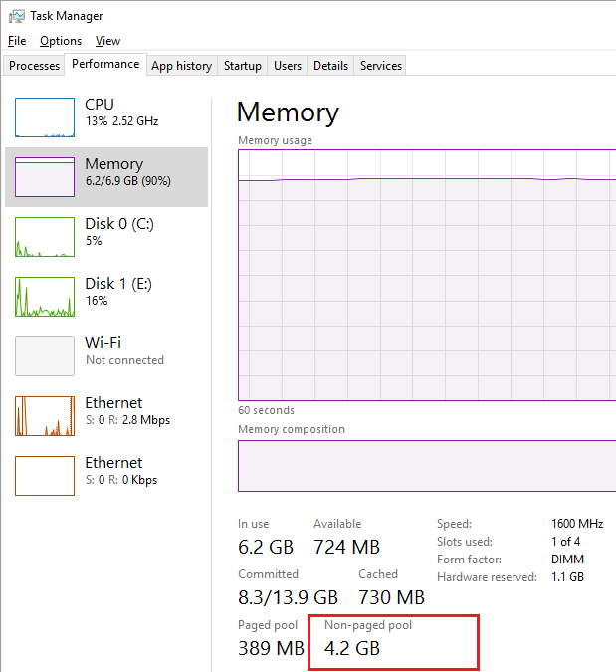Screen dimensions: 616x672
Task: Click the Disk 0 (C:) activity thumbnail
Action: [45, 237]
